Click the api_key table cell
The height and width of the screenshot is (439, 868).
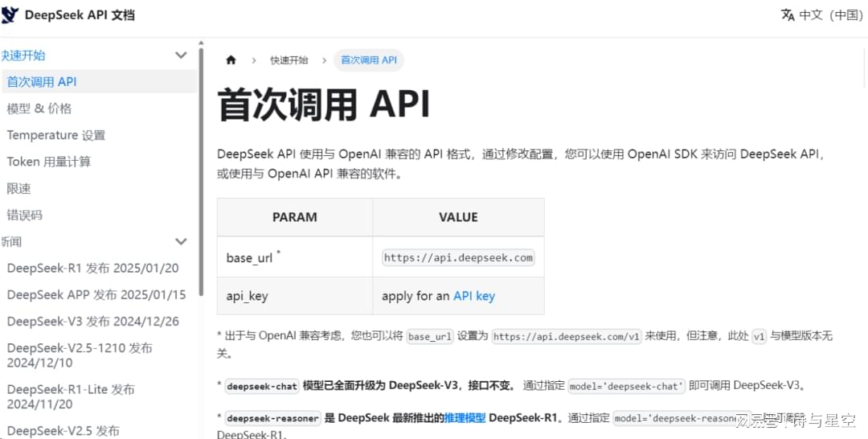tap(294, 296)
